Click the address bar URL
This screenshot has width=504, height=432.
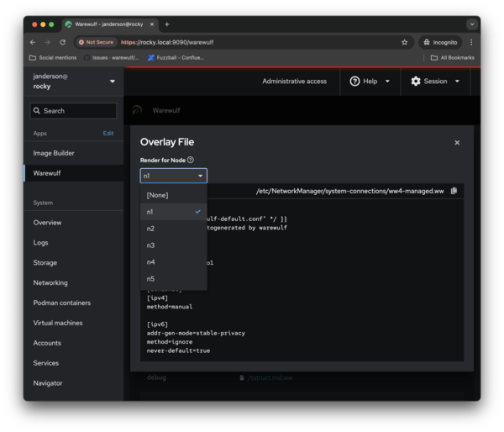[x=167, y=42]
